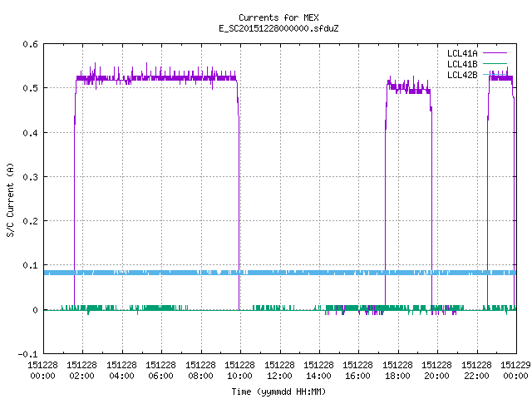Click the 0.6 y-axis tick label

pos(30,44)
